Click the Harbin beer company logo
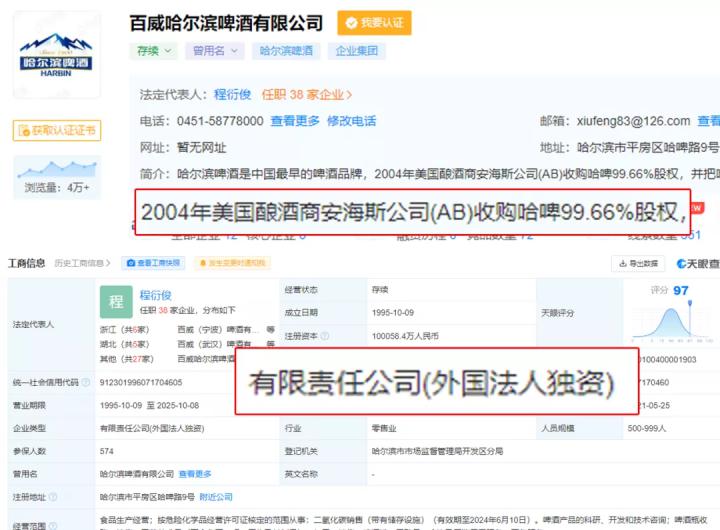The width and height of the screenshot is (720, 530). point(56,55)
